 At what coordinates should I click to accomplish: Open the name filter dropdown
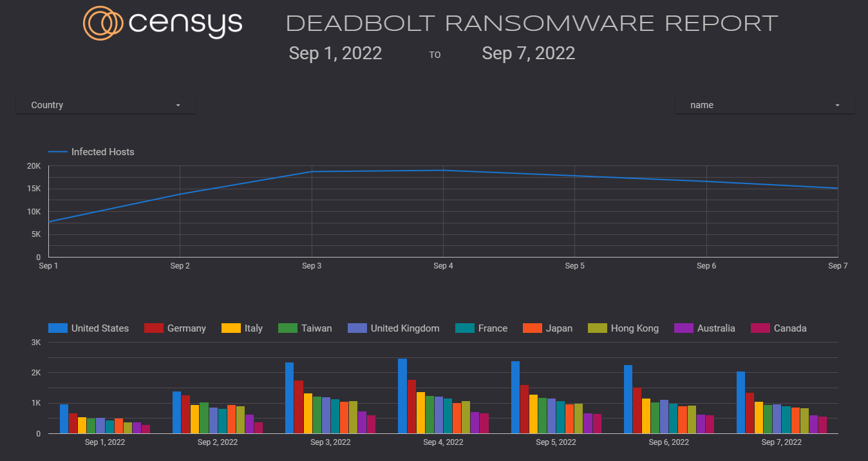coord(764,105)
